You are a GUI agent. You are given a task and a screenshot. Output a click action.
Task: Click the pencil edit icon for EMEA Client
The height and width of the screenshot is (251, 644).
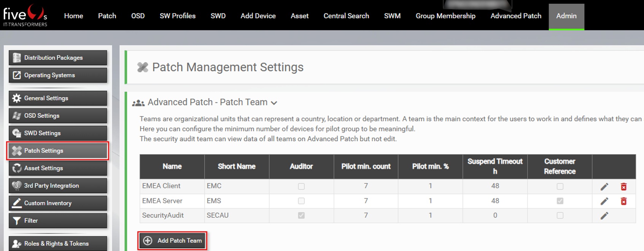coord(604,186)
